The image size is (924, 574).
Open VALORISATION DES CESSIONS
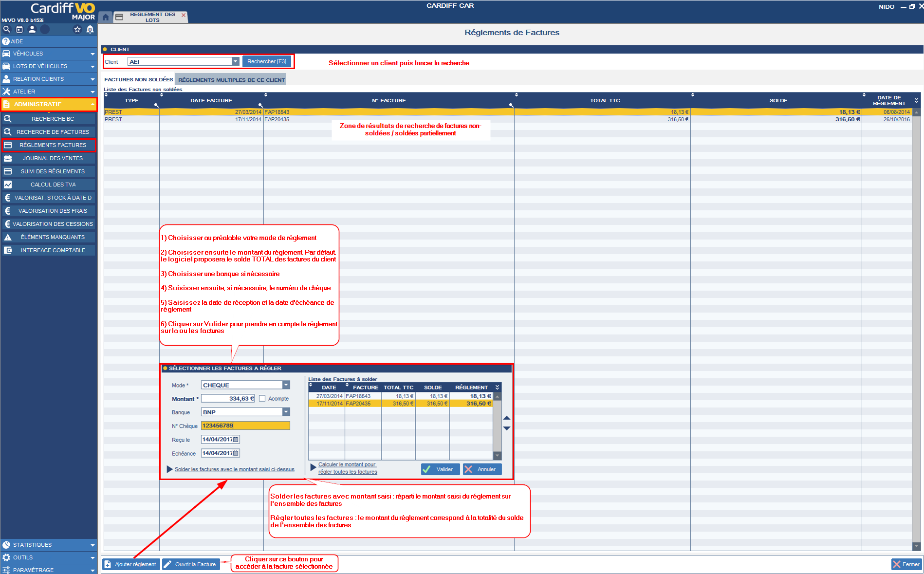point(49,224)
